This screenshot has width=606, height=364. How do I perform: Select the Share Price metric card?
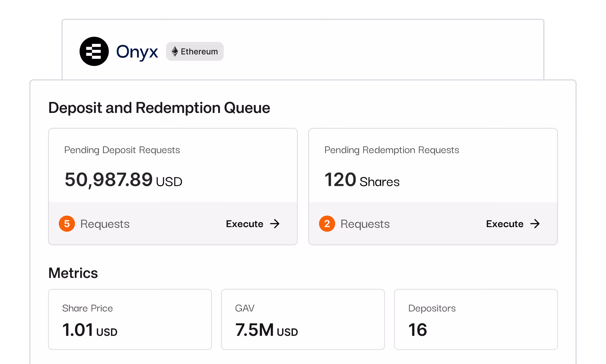(x=130, y=319)
